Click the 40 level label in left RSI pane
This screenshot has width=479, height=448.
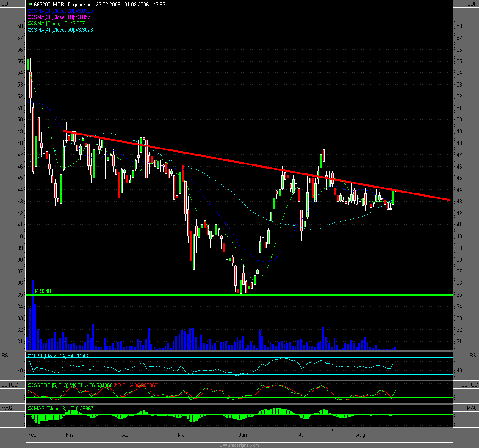pyautogui.click(x=20, y=371)
